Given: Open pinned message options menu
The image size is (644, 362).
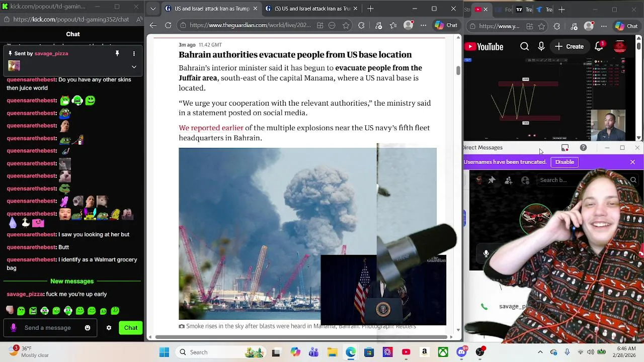Looking at the screenshot, I should [x=134, y=53].
